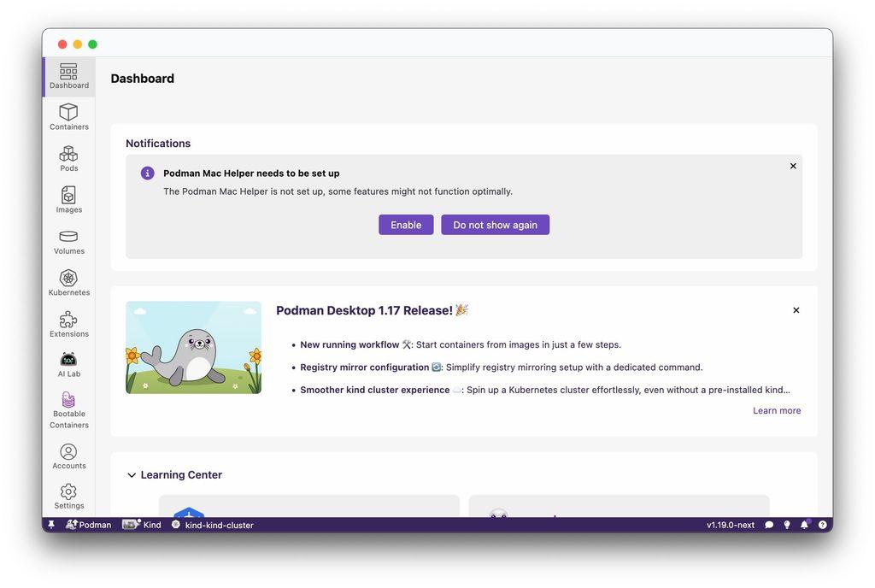
Task: Click Do not show again
Action: pos(495,225)
